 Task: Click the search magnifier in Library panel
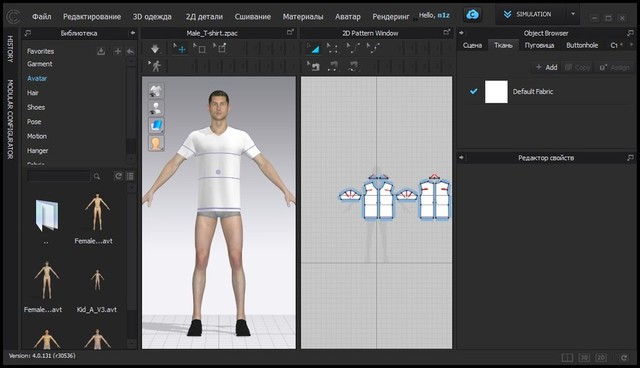[97, 176]
